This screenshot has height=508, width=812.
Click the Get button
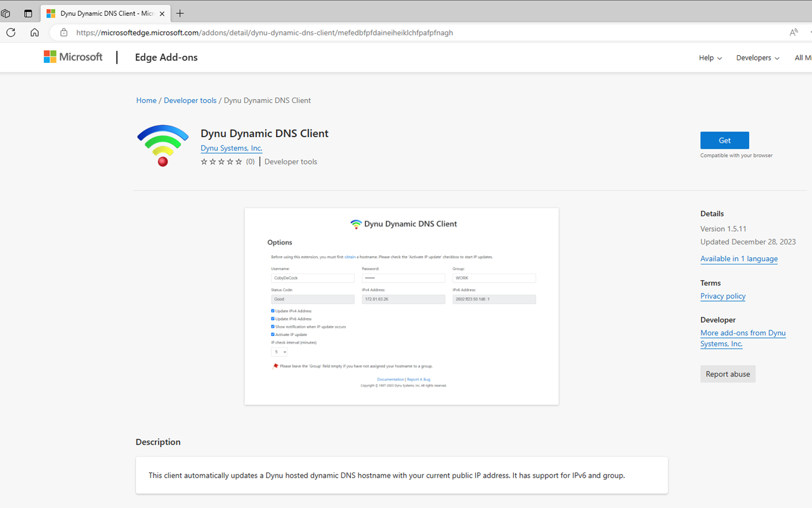(724, 140)
